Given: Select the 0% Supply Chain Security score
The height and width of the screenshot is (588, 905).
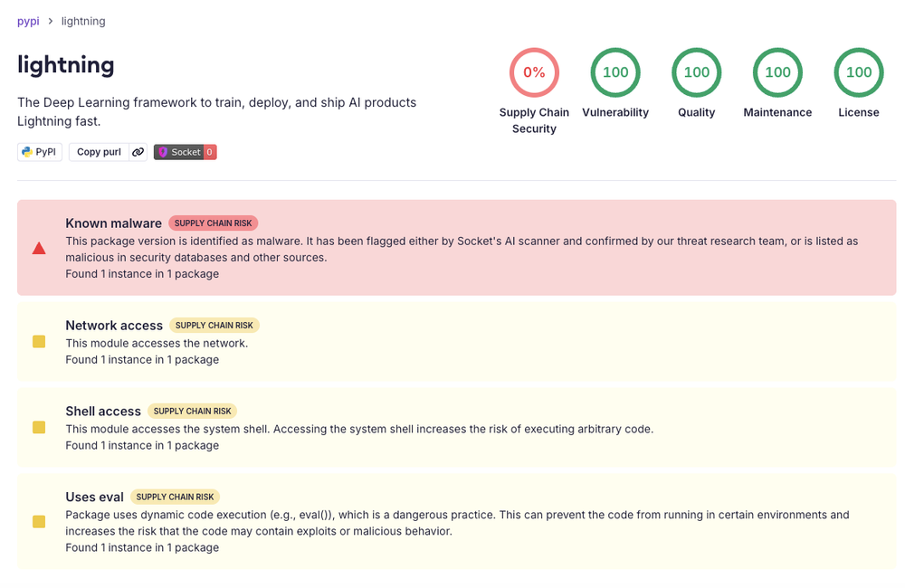Looking at the screenshot, I should pyautogui.click(x=534, y=72).
